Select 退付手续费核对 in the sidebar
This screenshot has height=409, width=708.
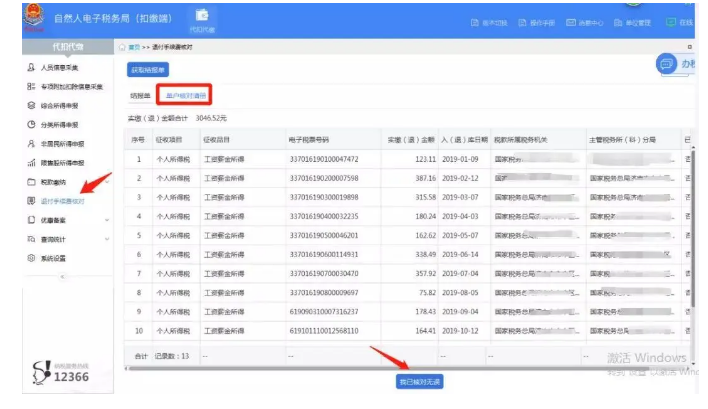tap(62, 201)
